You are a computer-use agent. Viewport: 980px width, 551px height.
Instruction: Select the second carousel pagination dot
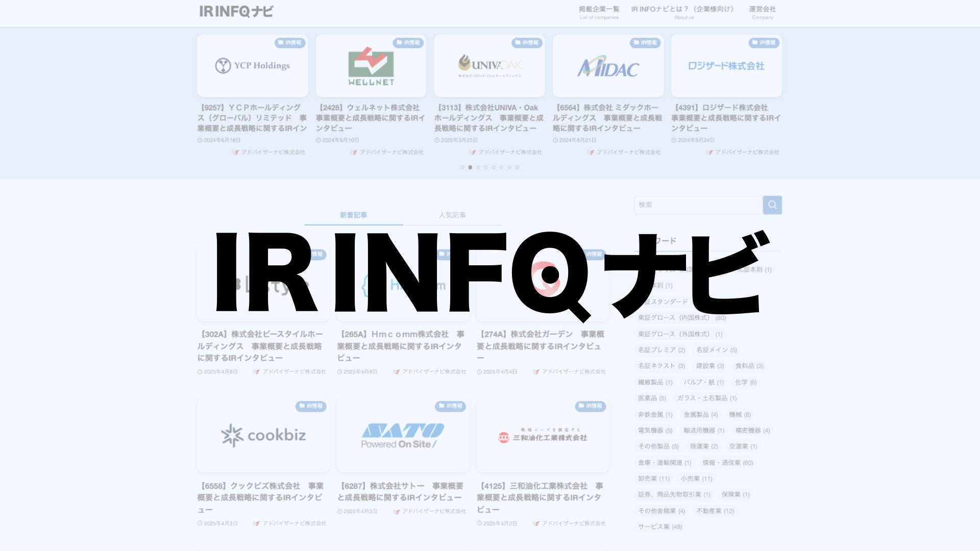pos(470,167)
